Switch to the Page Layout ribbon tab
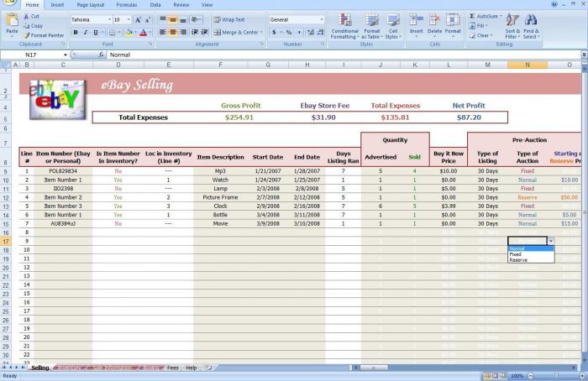This screenshot has width=588, height=381. tap(91, 5)
